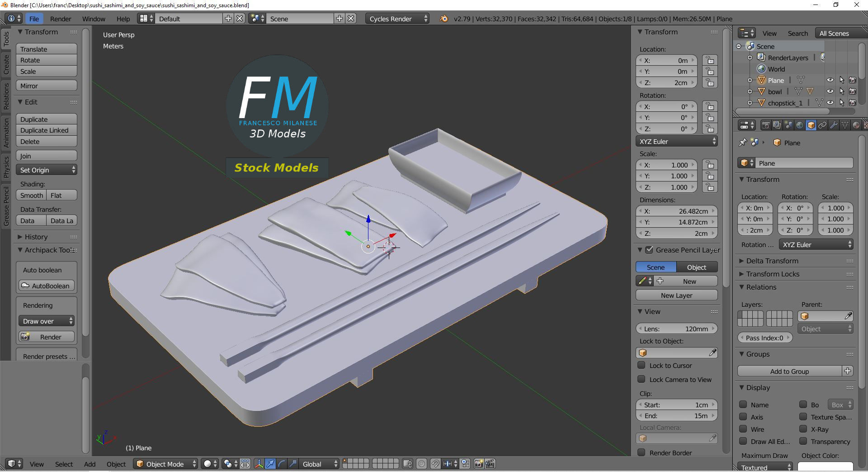The image size is (868, 472).
Task: Click the Lens 120mm value slider
Action: pos(677,329)
